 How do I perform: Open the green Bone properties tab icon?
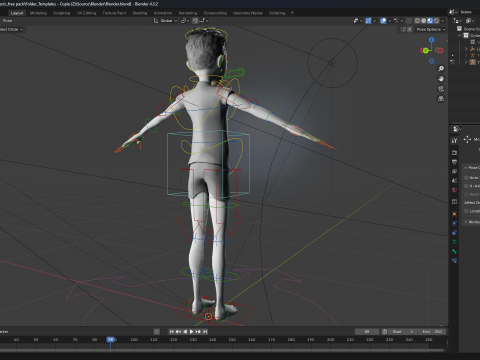pos(454,251)
